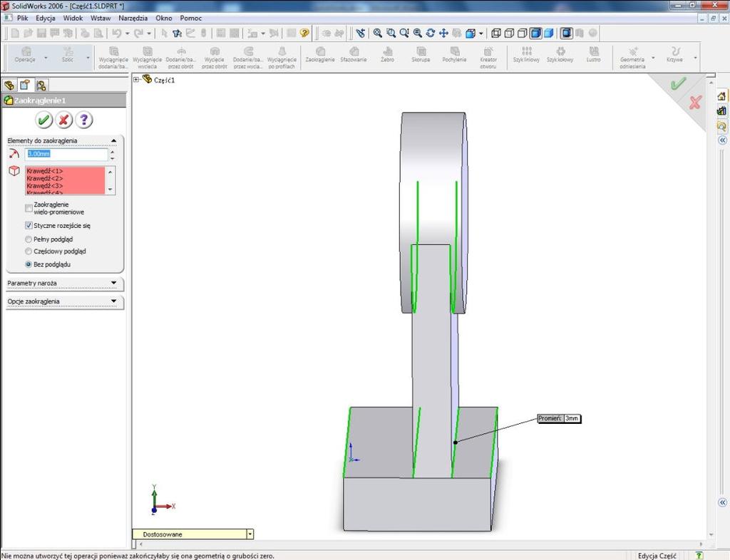Expand the Parametry naroża section
This screenshot has width=730, height=560.
point(113,283)
